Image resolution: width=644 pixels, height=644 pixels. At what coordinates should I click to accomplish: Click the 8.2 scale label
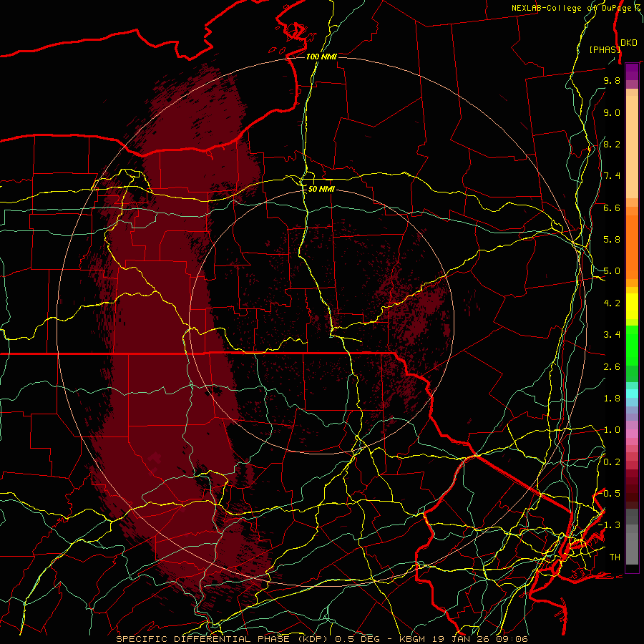[x=612, y=144]
